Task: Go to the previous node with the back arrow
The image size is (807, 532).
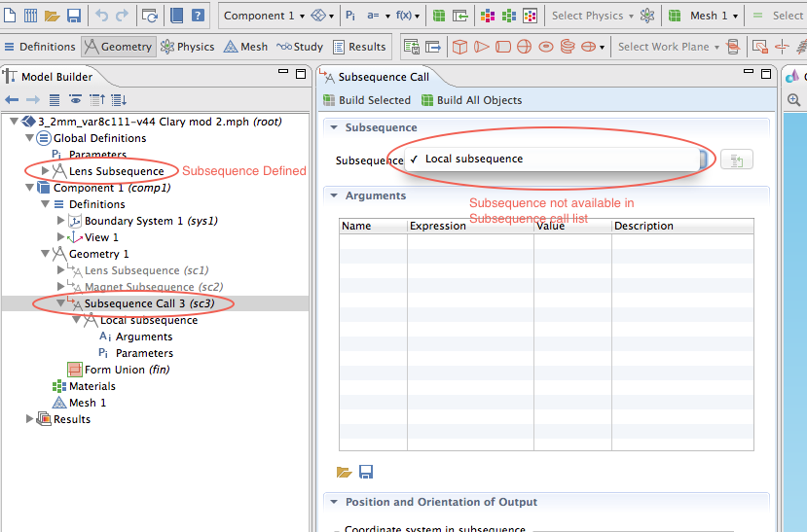Action: [12, 100]
